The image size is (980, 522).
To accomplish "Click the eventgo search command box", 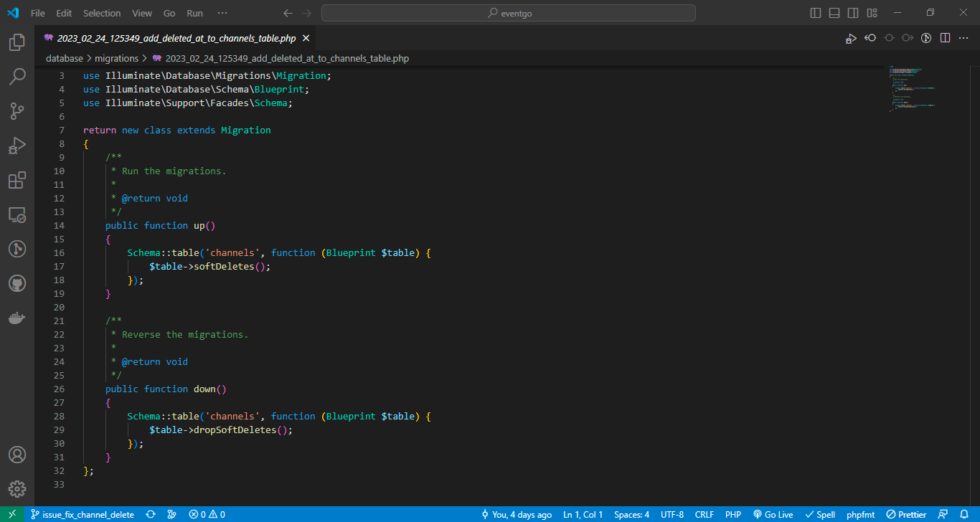I will point(508,13).
